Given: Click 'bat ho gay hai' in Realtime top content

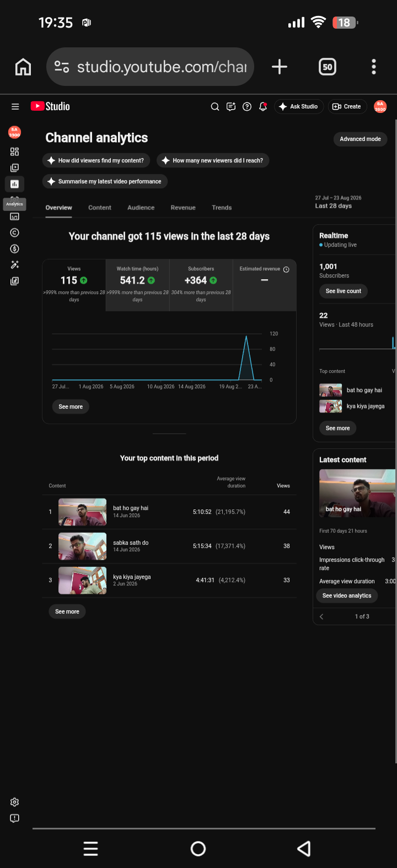Looking at the screenshot, I should click(x=364, y=390).
